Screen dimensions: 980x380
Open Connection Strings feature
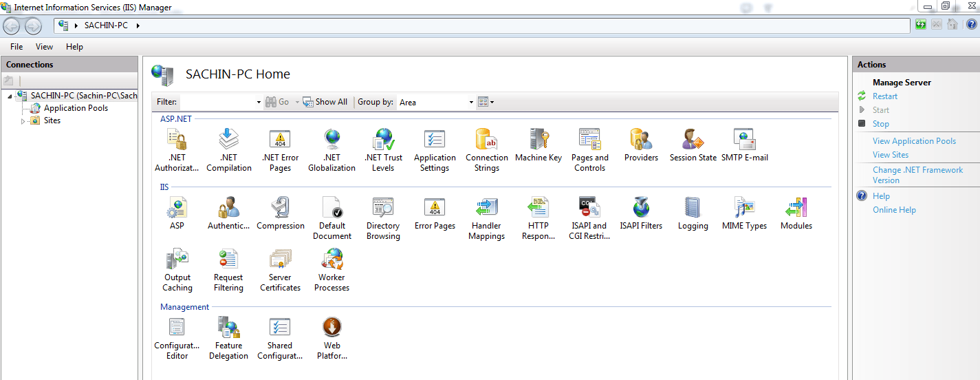click(x=487, y=150)
